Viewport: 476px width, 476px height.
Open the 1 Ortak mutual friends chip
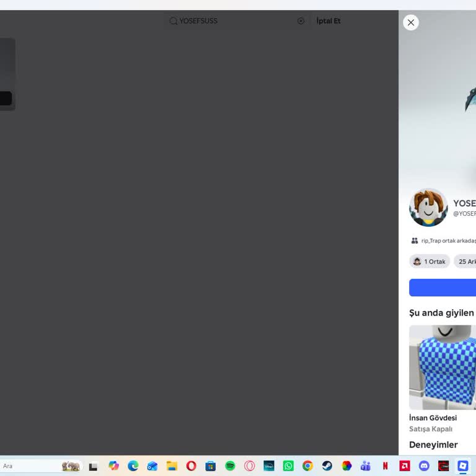[430, 262]
